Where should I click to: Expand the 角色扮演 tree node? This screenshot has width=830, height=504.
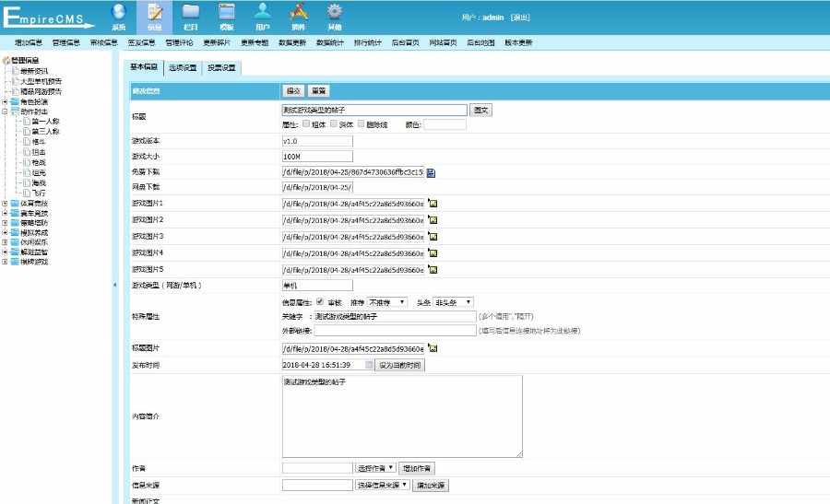(5, 101)
